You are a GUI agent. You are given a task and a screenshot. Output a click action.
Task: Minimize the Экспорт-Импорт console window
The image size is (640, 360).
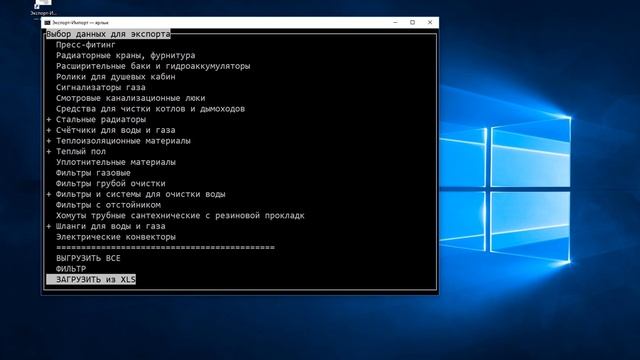pos(395,22)
